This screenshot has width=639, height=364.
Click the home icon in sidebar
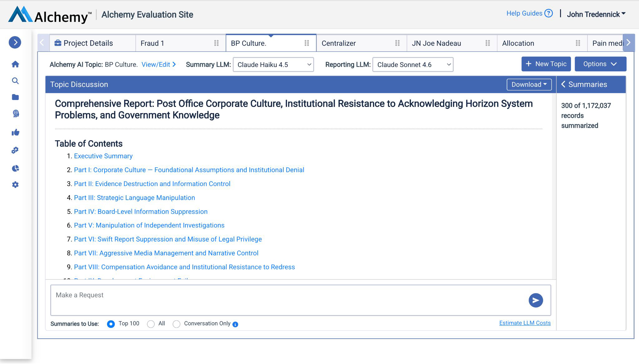tap(15, 64)
